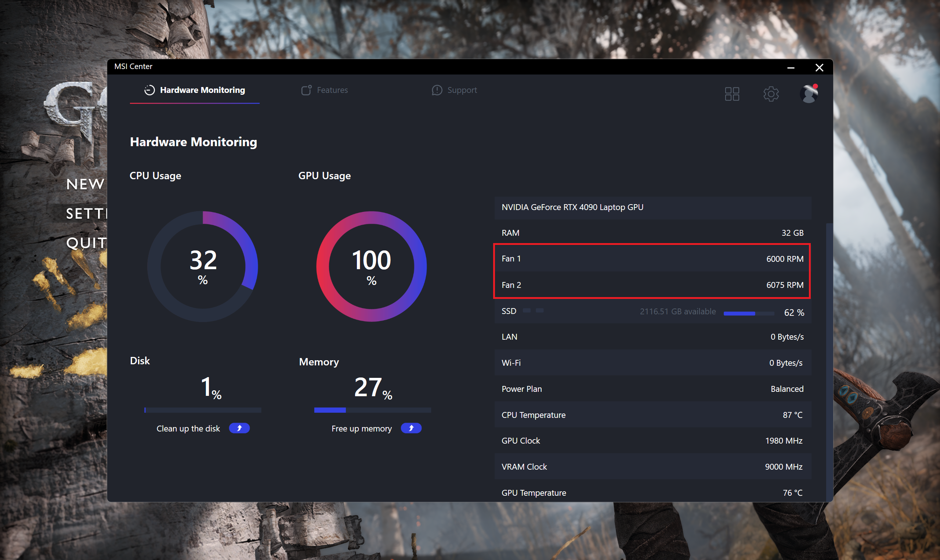
Task: Click QUIT in the game menu behind
Action: tap(87, 243)
